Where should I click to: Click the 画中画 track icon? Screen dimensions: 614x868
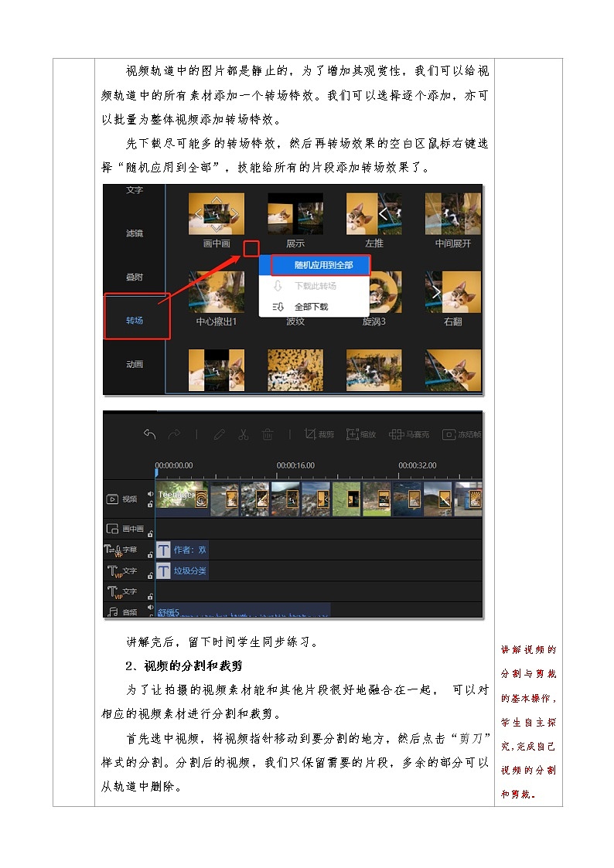(x=112, y=529)
